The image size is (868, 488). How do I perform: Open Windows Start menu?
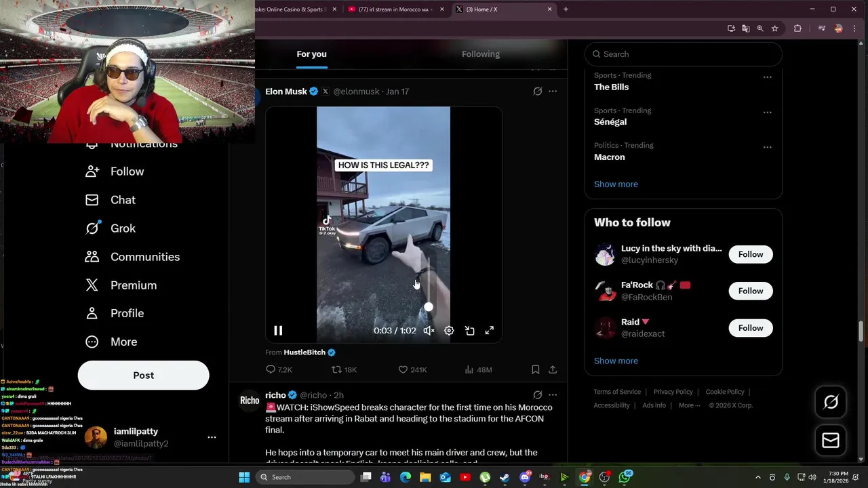point(244,477)
